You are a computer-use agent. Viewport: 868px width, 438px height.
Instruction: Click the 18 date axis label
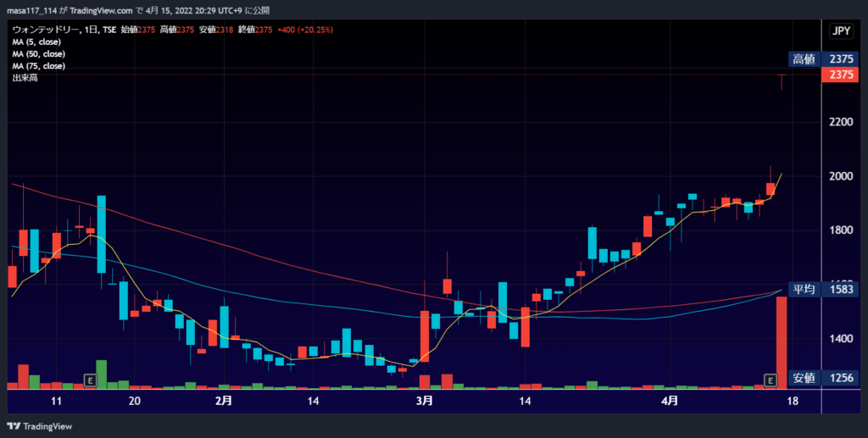(x=793, y=401)
